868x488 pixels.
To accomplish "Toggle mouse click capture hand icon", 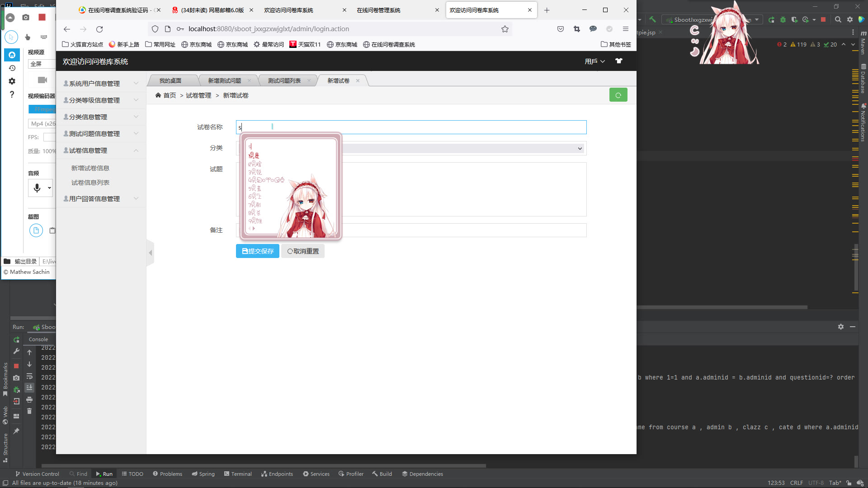I will click(x=28, y=37).
